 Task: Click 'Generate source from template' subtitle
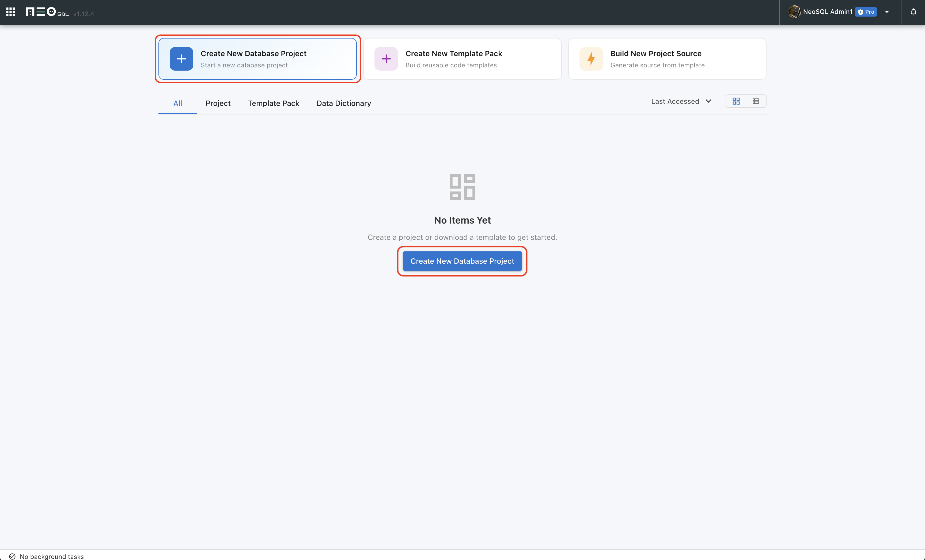coord(657,65)
